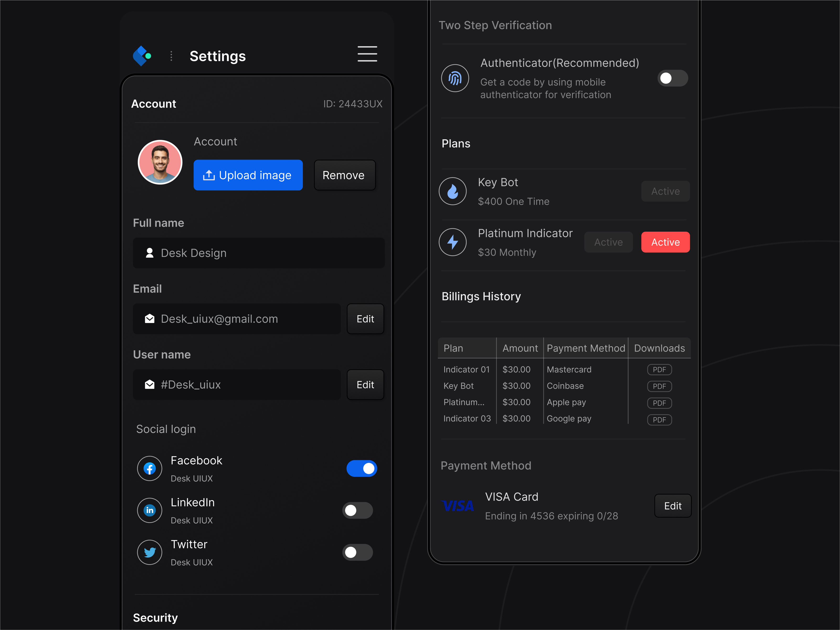Click the Facebook social login icon
This screenshot has height=630, width=840.
[x=149, y=469]
